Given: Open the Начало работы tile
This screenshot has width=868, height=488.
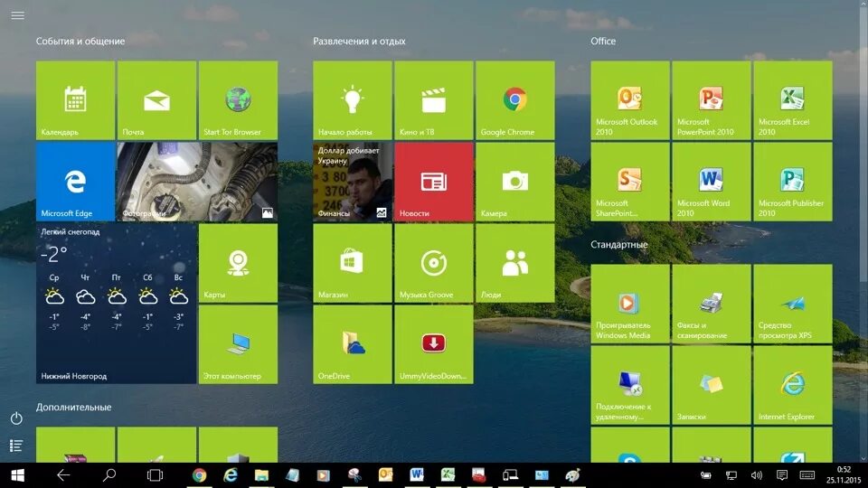Looking at the screenshot, I should click(x=353, y=100).
